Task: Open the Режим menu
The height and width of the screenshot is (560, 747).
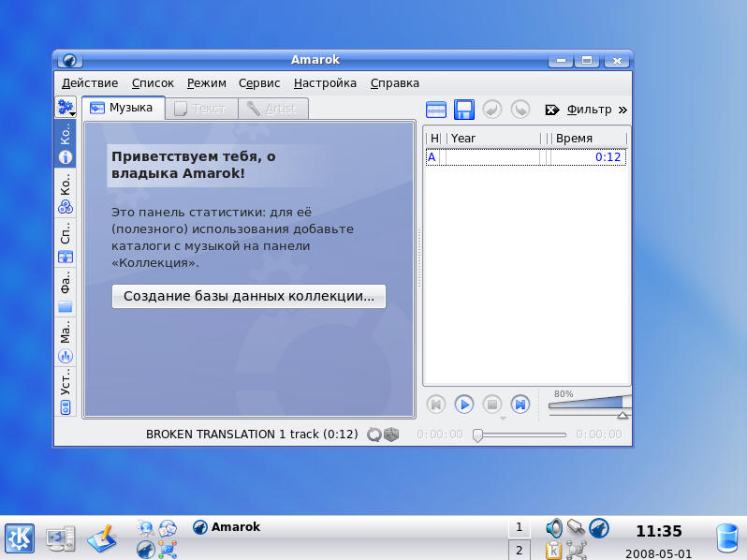Action: [x=206, y=83]
